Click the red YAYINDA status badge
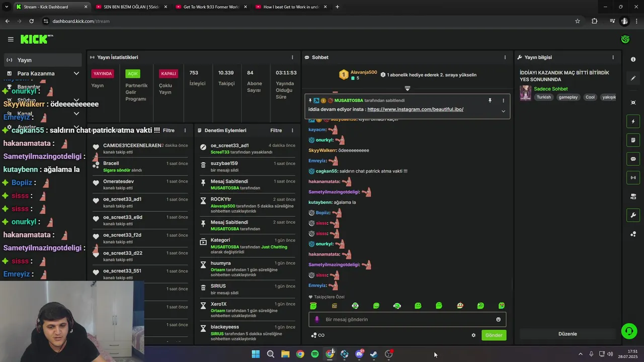644x362 pixels. pos(103,73)
